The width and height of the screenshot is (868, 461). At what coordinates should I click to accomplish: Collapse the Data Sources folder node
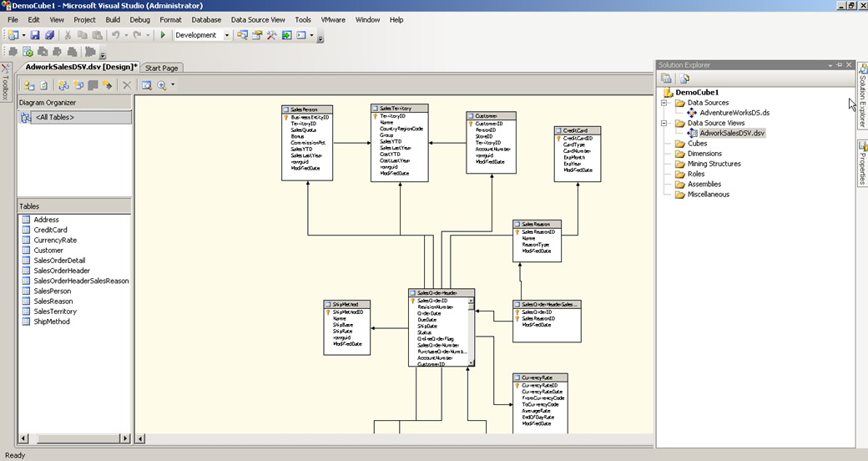click(664, 103)
